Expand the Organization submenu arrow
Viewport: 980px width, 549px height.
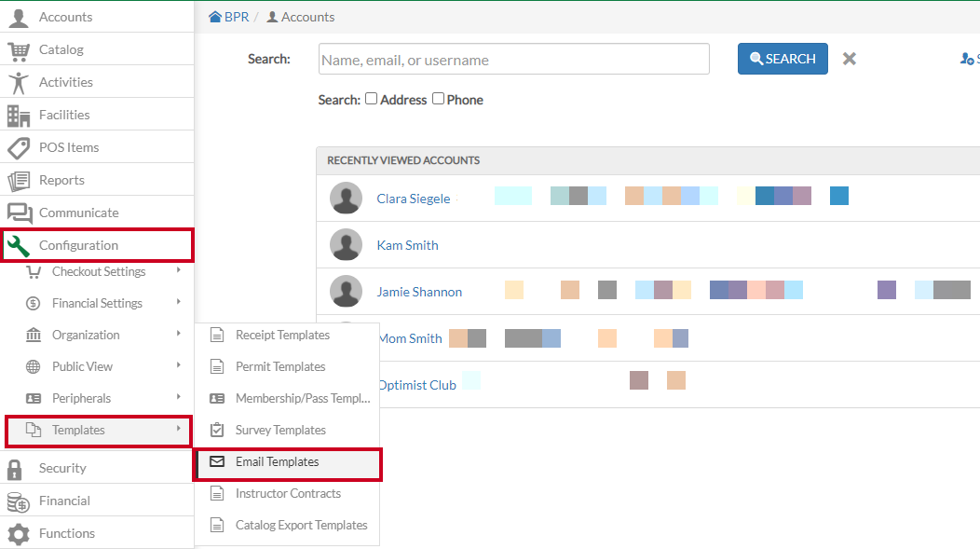coord(179,334)
